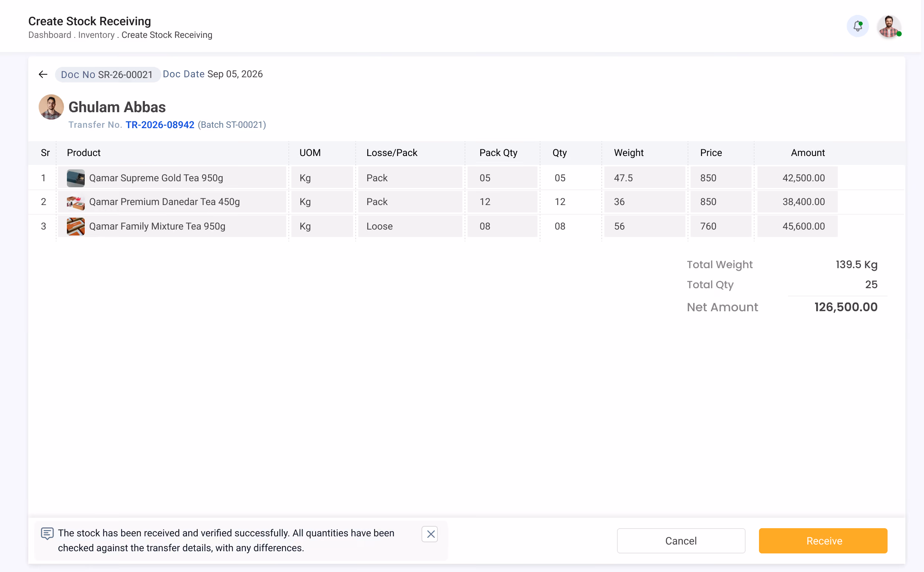This screenshot has height=572, width=924.
Task: Click Amount field 42,500.00
Action: point(797,178)
